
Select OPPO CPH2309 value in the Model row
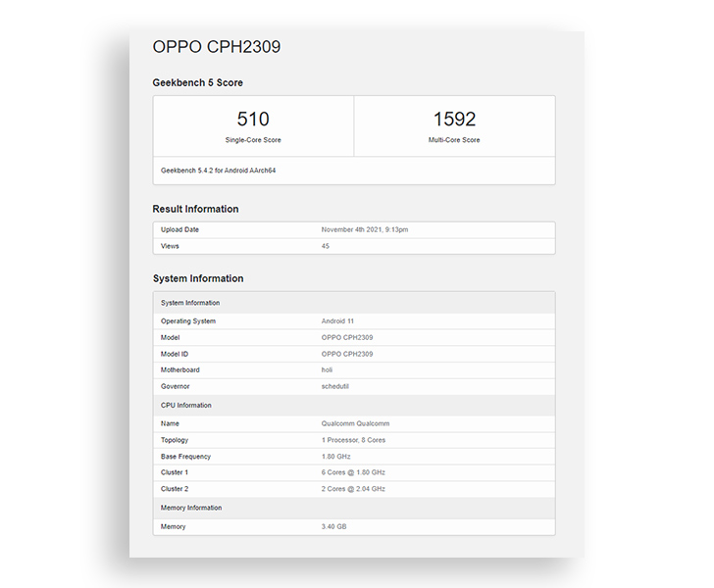point(347,337)
